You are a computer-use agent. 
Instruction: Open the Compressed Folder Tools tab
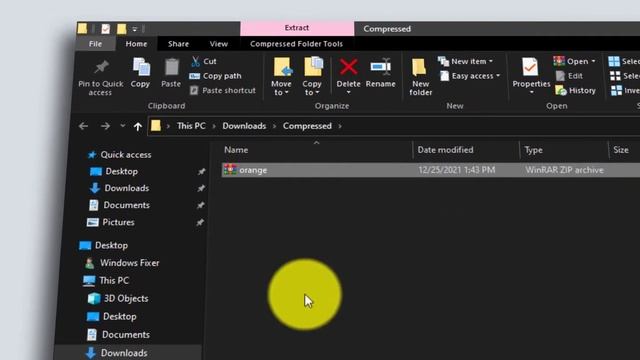(x=296, y=44)
